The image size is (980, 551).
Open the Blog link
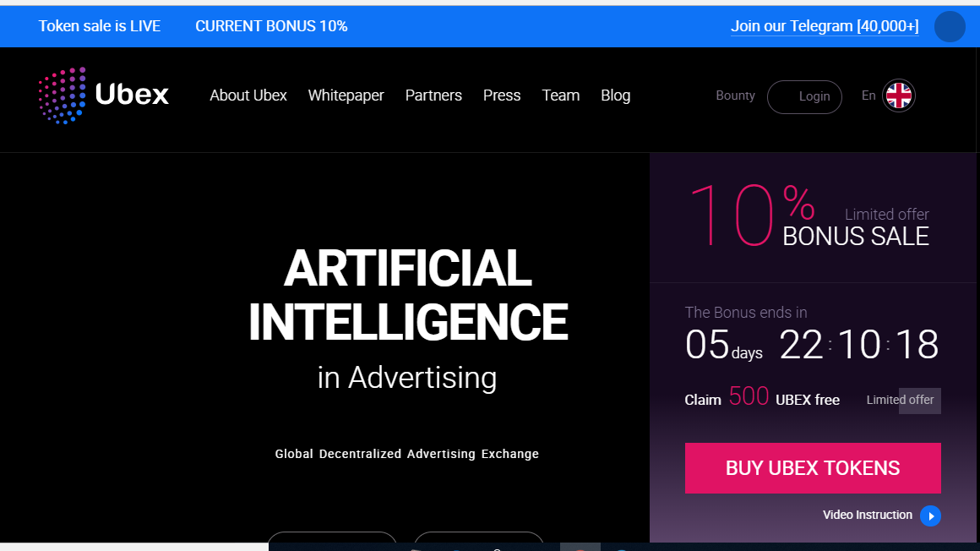pos(615,95)
